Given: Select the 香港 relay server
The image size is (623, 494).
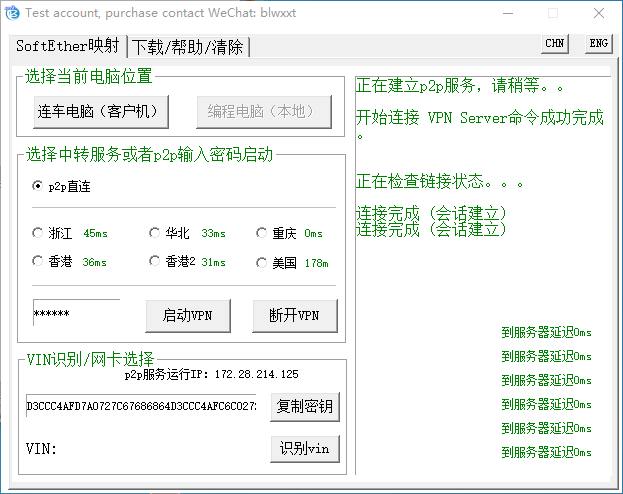Looking at the screenshot, I should click(38, 262).
